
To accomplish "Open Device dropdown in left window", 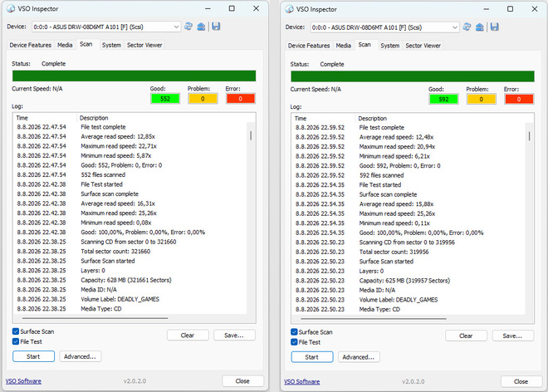I will point(106,27).
